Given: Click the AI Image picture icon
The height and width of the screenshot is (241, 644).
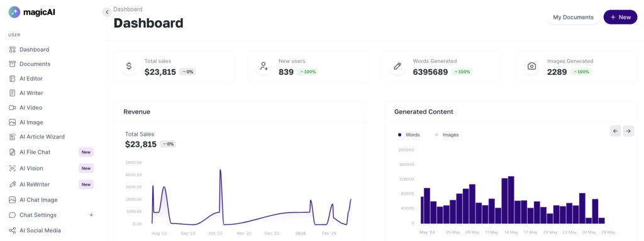Looking at the screenshot, I should pos(13,122).
